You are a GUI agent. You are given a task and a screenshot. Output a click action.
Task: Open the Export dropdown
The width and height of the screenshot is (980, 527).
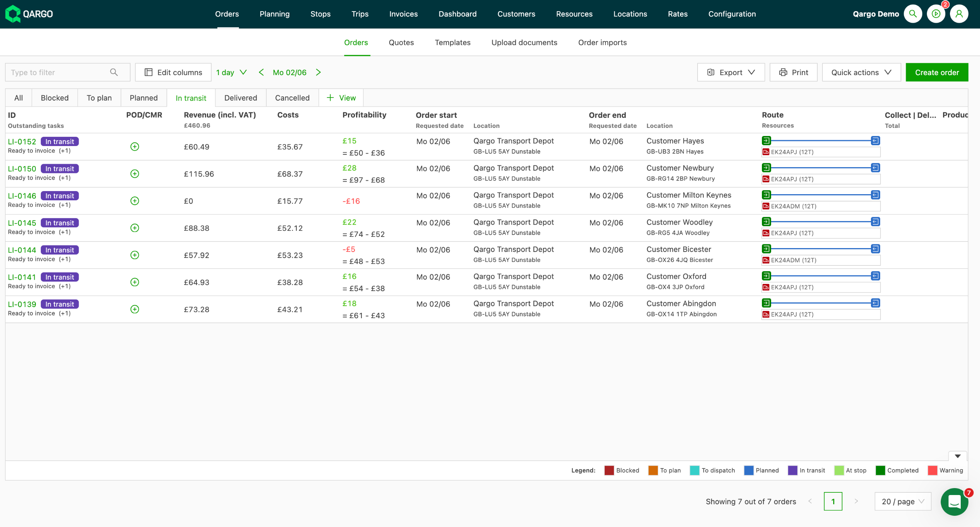pyautogui.click(x=731, y=72)
